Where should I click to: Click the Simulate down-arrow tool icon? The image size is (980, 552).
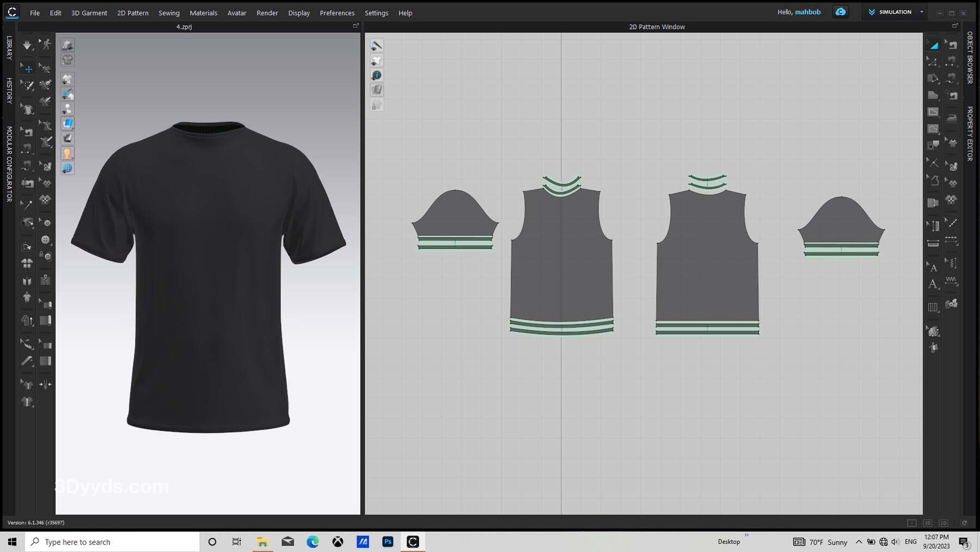tap(27, 45)
